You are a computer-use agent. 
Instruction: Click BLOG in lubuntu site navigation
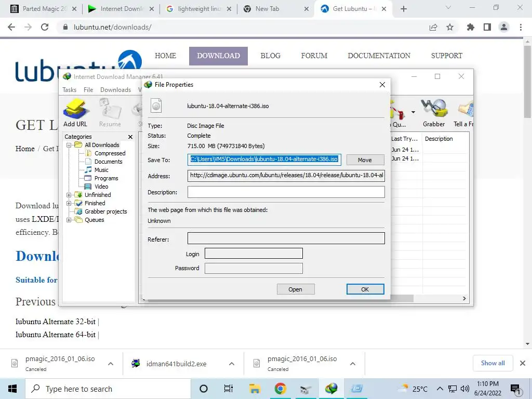click(270, 56)
